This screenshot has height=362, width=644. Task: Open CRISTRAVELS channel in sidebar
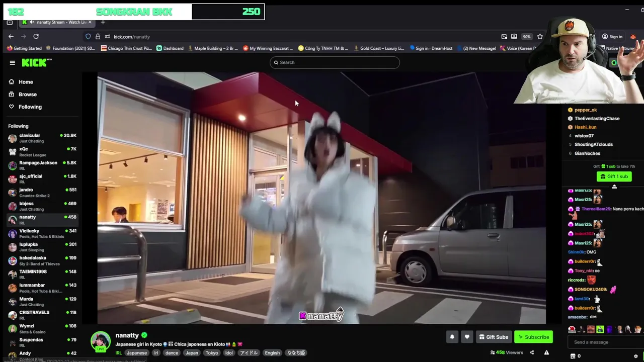click(42, 314)
